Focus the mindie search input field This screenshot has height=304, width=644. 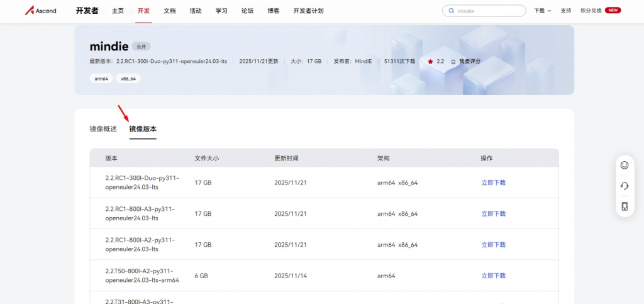coord(487,11)
